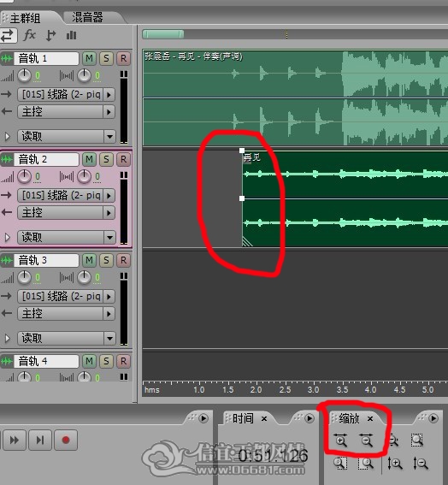Click zoom out horizontally magnifier icon
Screen dimensions: 448x485
click(x=366, y=440)
